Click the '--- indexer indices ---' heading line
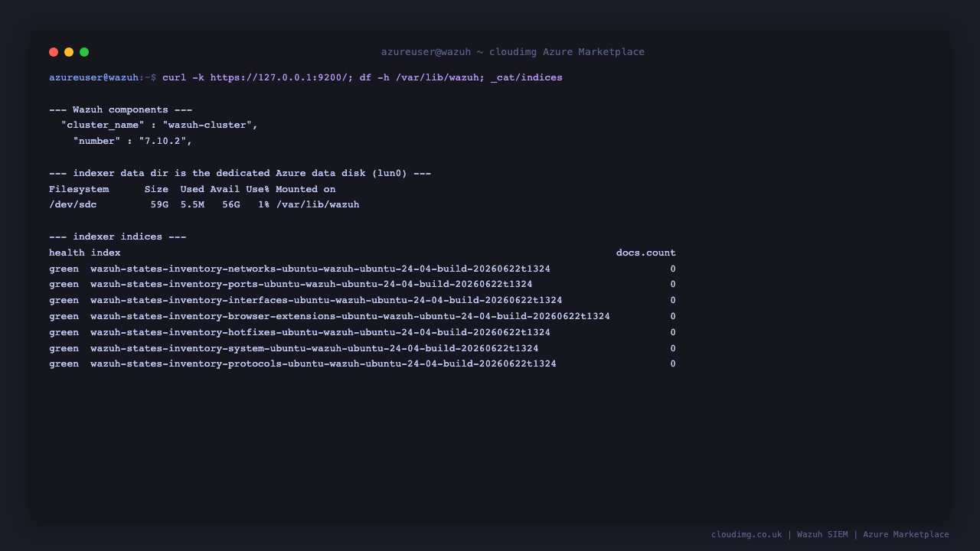980x551 pixels. point(118,237)
